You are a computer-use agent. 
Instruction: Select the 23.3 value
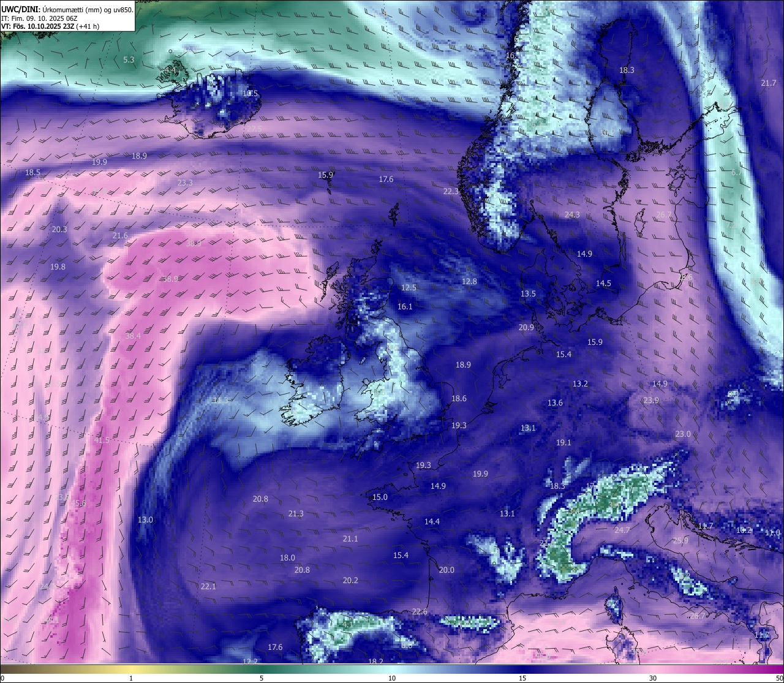(185, 183)
